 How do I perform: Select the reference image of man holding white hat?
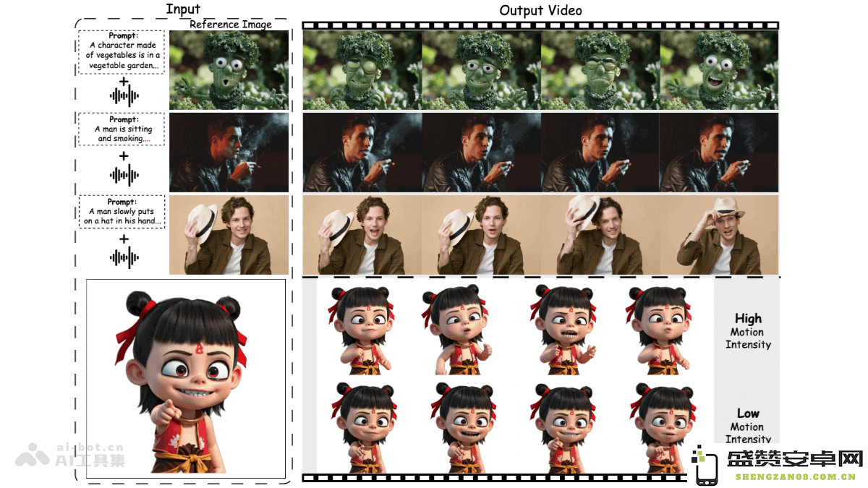pos(229,234)
